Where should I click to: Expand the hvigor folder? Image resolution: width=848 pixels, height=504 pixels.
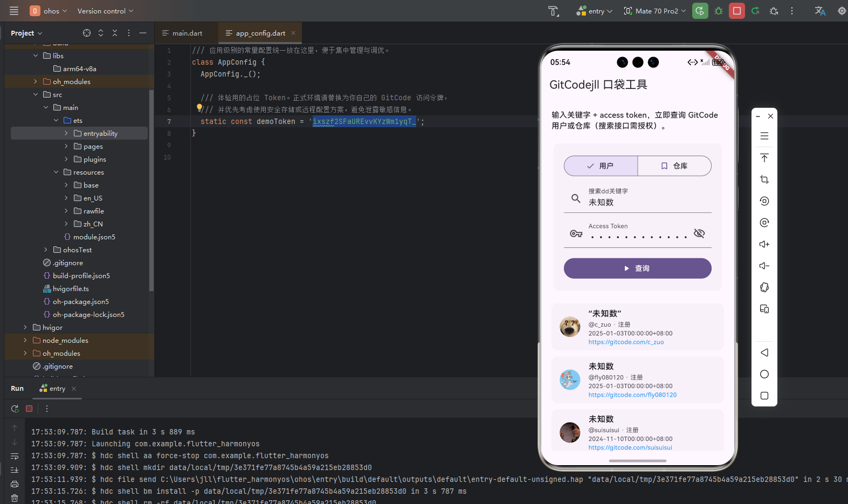(x=25, y=327)
